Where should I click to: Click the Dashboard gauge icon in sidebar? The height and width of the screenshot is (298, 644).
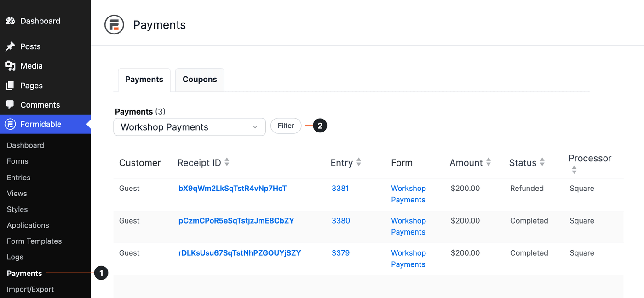[x=10, y=21]
